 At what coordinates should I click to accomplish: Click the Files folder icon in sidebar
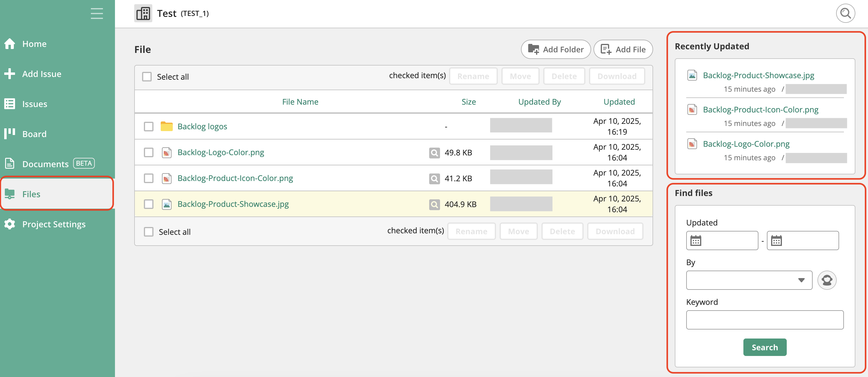(x=10, y=194)
